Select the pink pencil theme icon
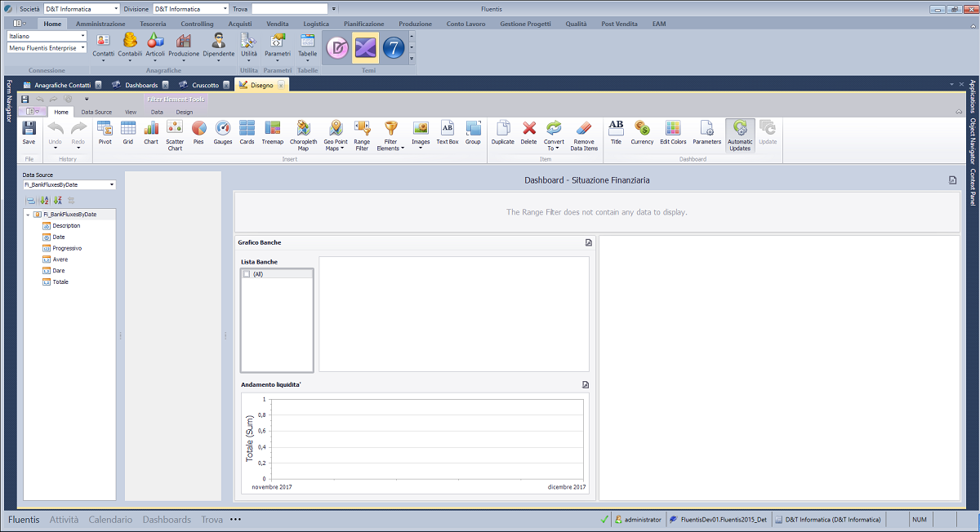 337,48
